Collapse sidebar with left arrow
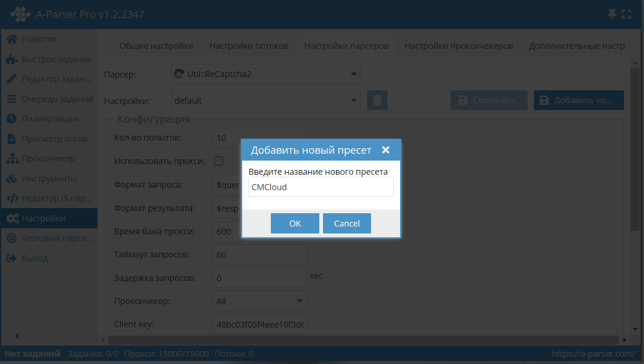 pyautogui.click(x=17, y=336)
